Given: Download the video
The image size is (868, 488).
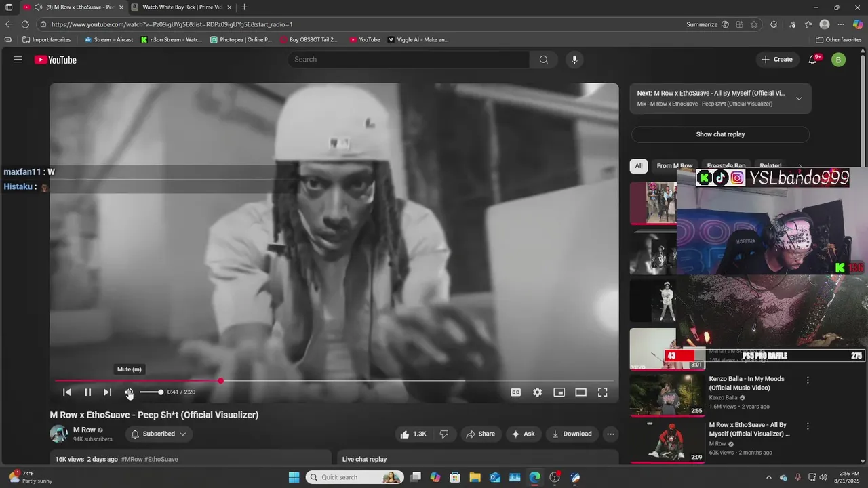Looking at the screenshot, I should point(572,434).
